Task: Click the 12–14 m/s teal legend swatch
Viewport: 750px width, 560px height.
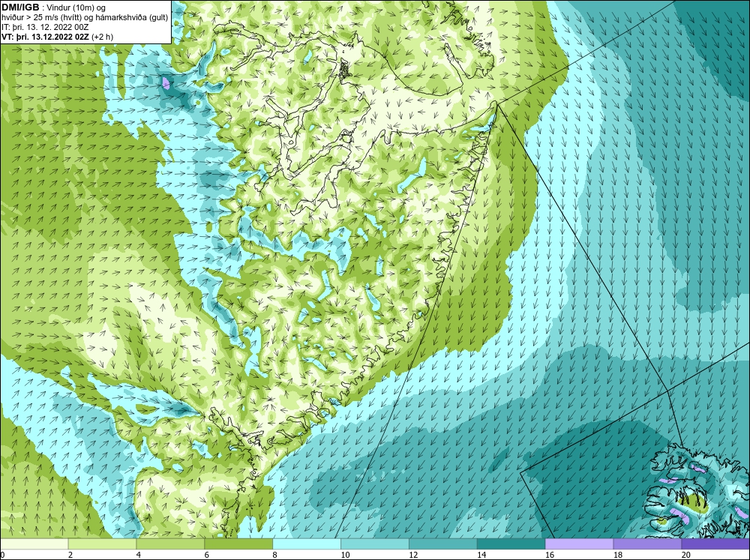Action: point(443,544)
